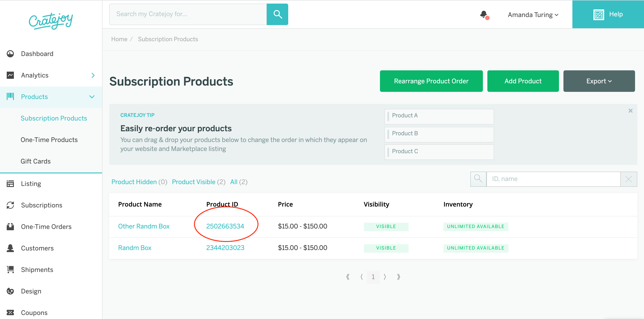Collapse the Products submenu chevron
Image resolution: width=644 pixels, height=319 pixels.
click(x=92, y=97)
